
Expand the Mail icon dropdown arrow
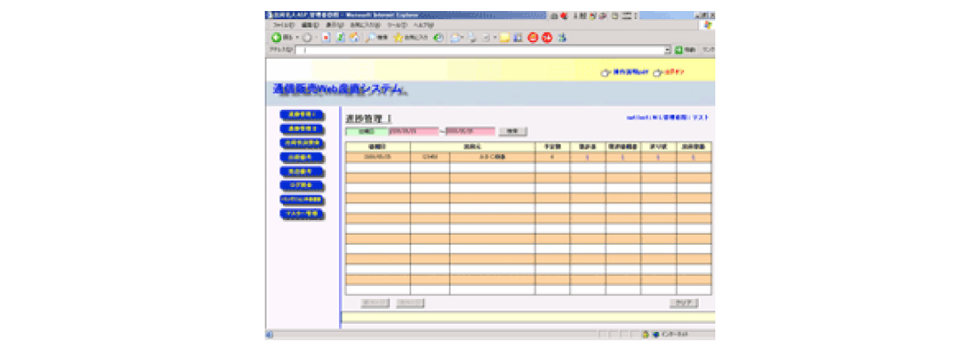pos(463,38)
